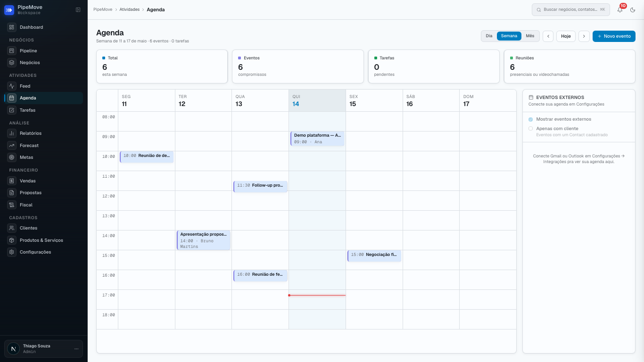
Task: Click PipeMove breadcrumb link
Action: [102, 9]
